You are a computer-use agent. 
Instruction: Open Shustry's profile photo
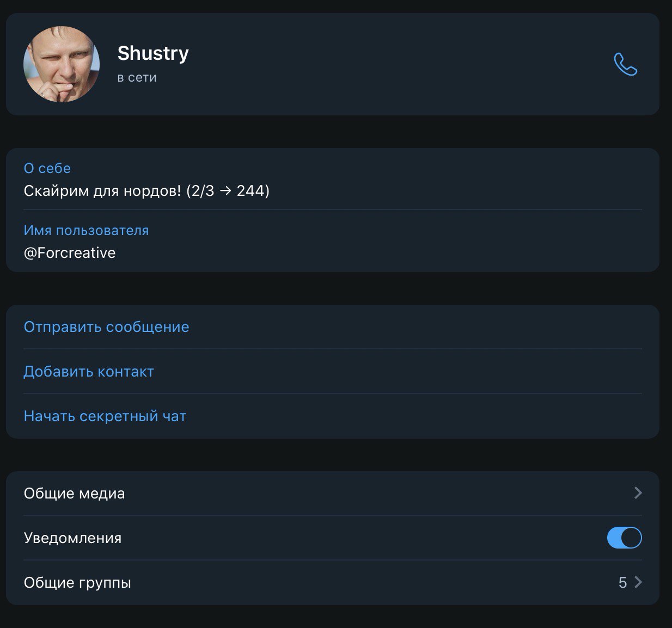click(x=62, y=64)
